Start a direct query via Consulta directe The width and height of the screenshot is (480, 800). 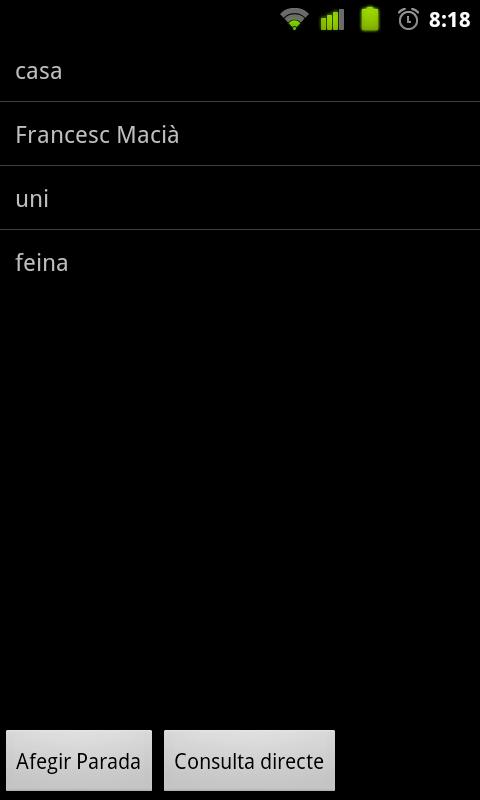pyautogui.click(x=249, y=761)
